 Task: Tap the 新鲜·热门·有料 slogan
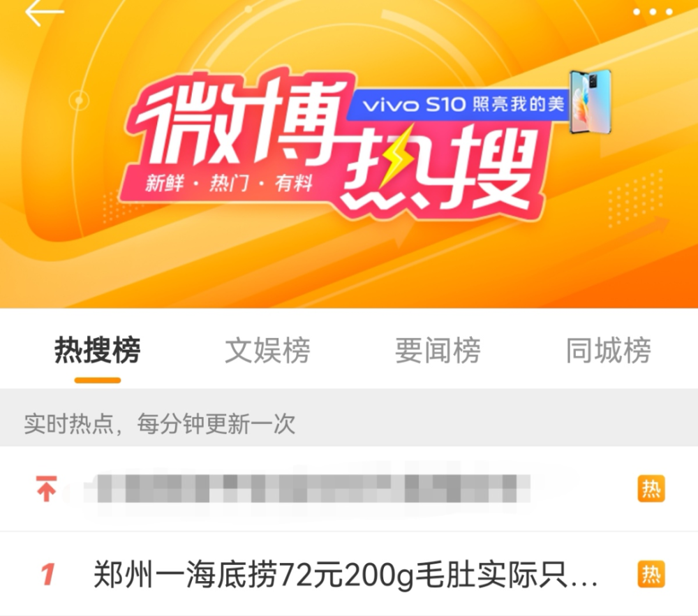click(x=229, y=184)
